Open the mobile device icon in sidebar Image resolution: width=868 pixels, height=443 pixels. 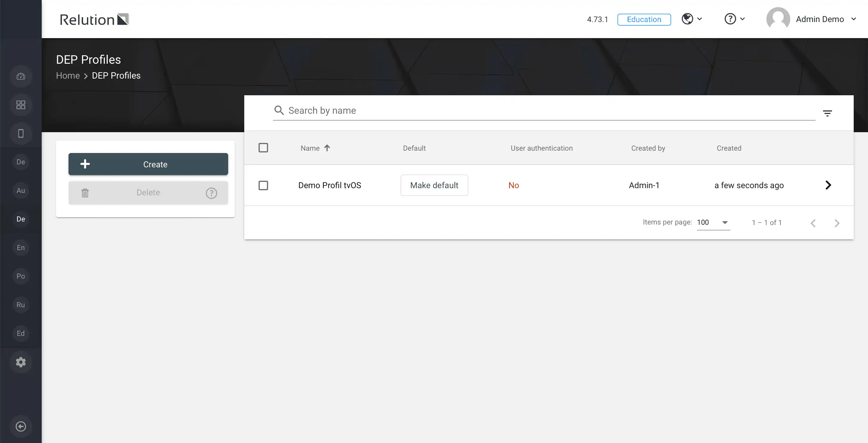(21, 134)
